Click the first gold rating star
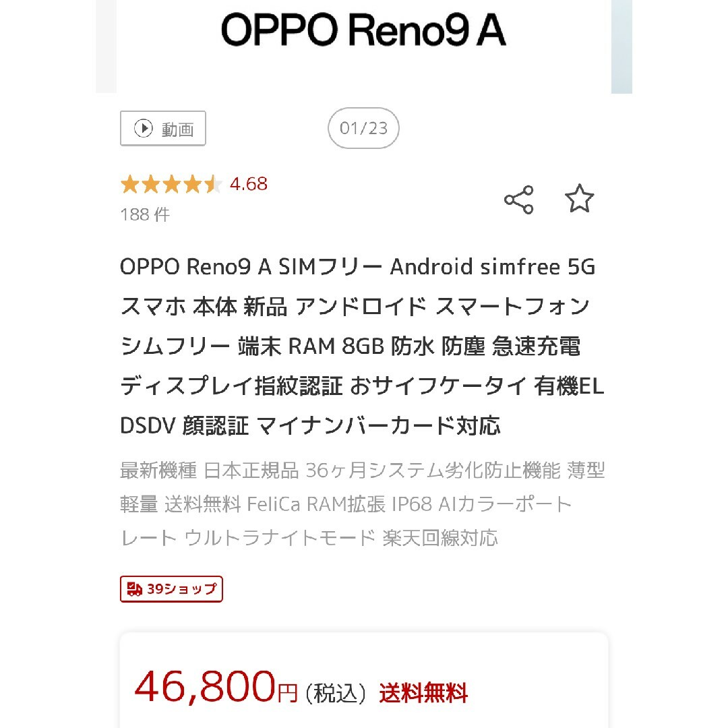728x728 pixels. [130, 184]
